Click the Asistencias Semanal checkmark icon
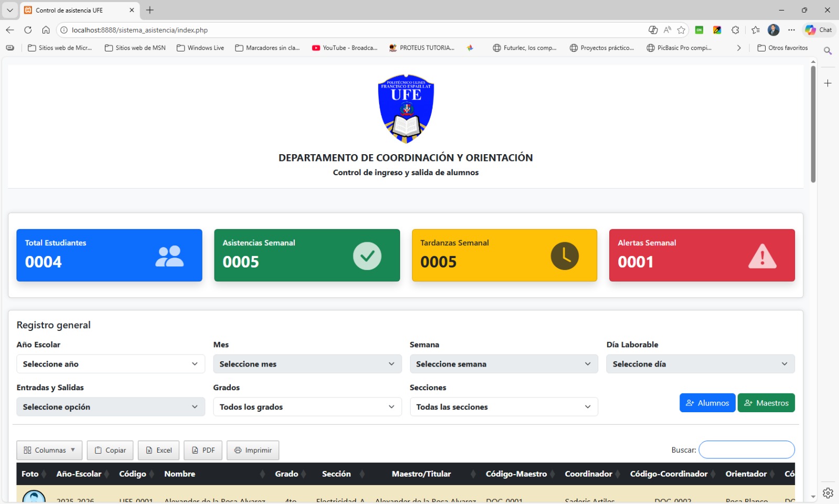The width and height of the screenshot is (839, 504). (367, 256)
